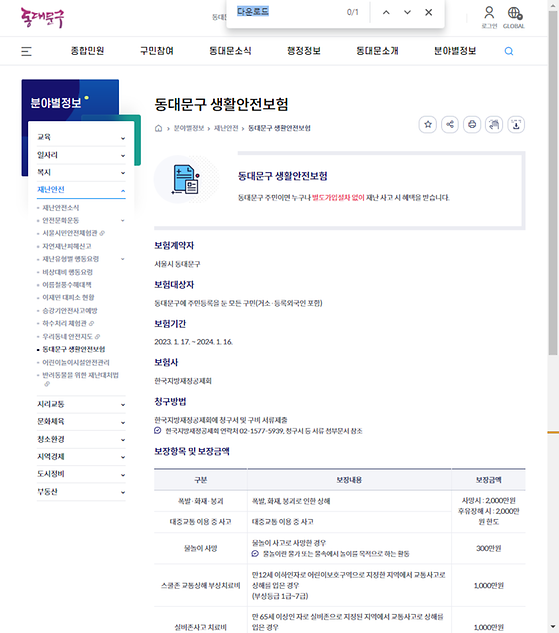Click the 스쿨존 교통상해 부상치료비 cell
This screenshot has width=559, height=633.
pyautogui.click(x=201, y=585)
